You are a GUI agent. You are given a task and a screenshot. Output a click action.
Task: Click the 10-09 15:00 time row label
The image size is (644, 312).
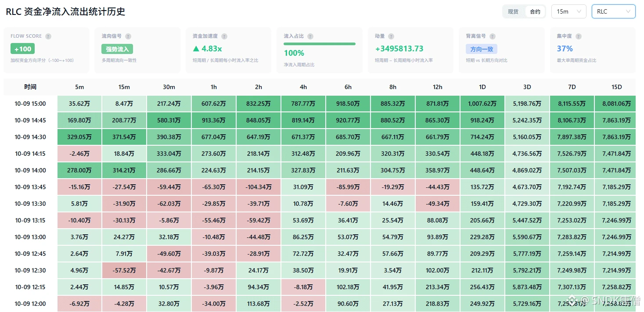point(30,104)
